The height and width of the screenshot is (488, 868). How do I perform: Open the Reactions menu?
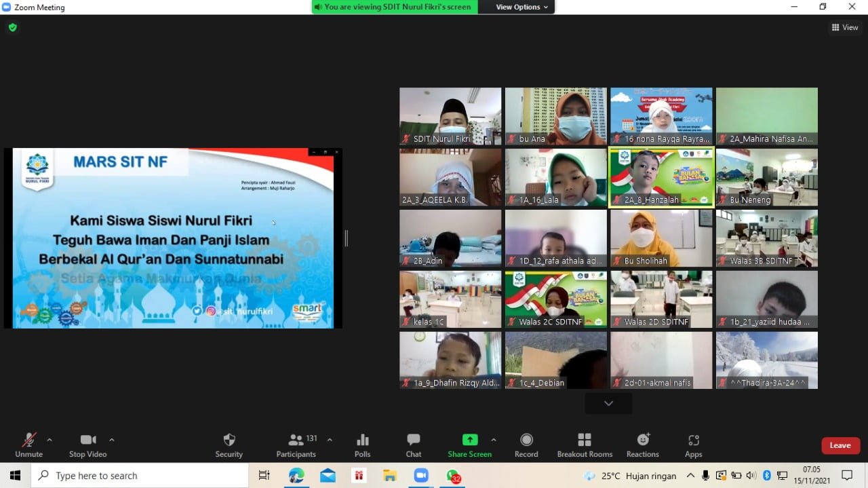(x=642, y=440)
